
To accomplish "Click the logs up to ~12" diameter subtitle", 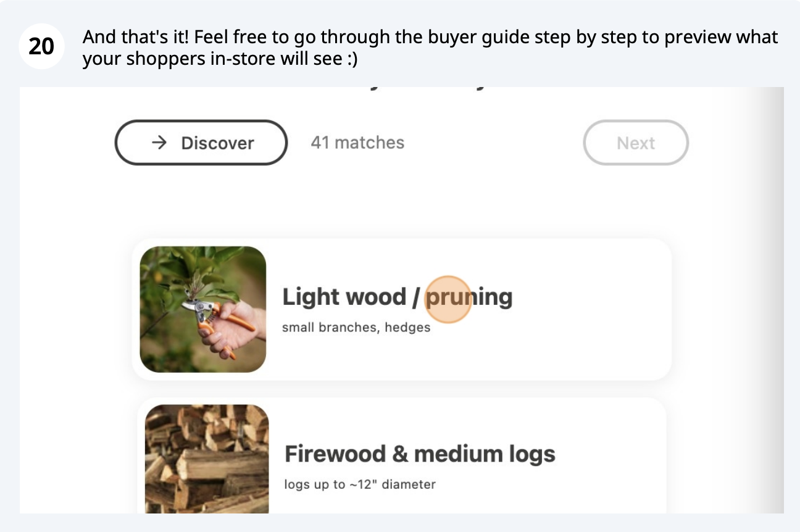I will coord(360,484).
